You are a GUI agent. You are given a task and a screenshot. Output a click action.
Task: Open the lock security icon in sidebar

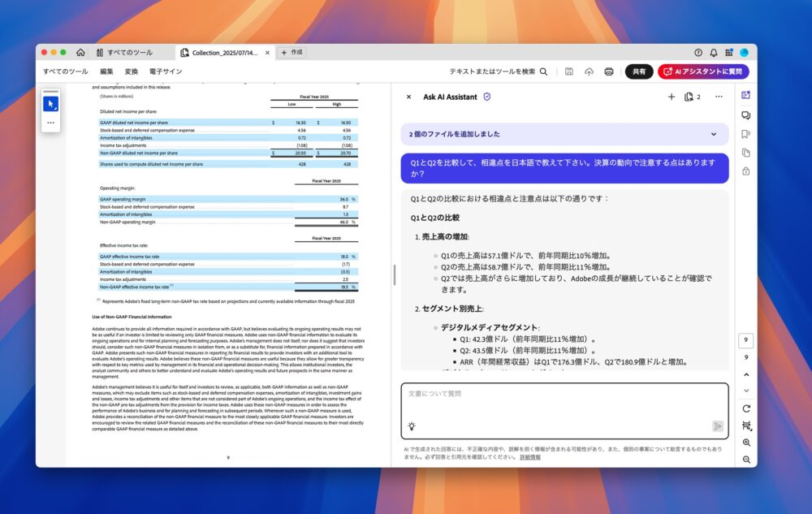(745, 171)
